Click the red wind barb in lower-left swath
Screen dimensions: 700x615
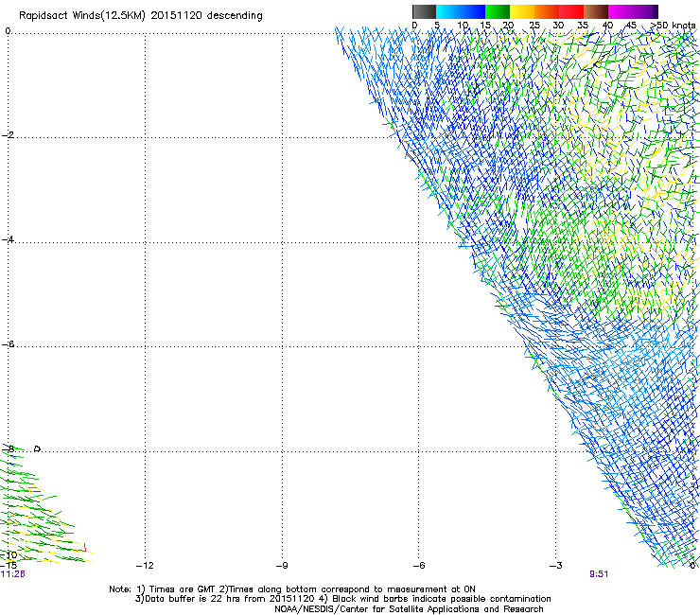point(85,547)
